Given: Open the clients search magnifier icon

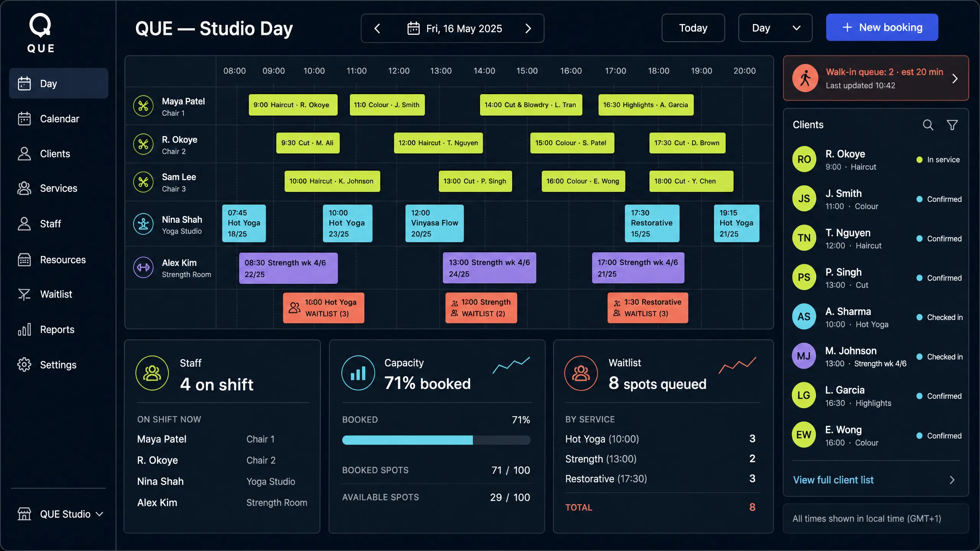Looking at the screenshot, I should click(x=928, y=125).
